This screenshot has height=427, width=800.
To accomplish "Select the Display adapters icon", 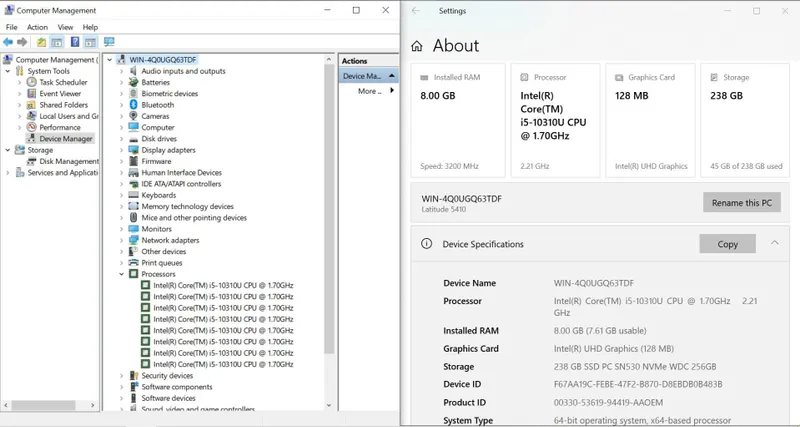I will (133, 150).
